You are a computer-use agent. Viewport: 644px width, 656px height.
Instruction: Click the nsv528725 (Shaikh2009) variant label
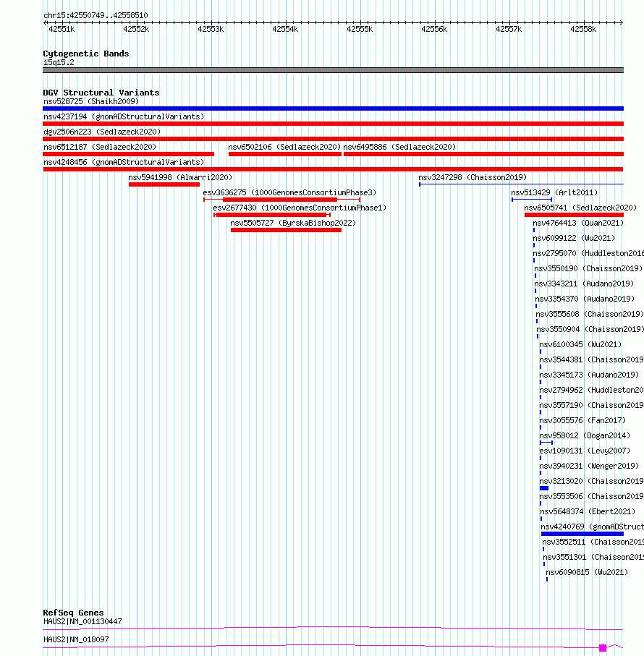[91, 101]
